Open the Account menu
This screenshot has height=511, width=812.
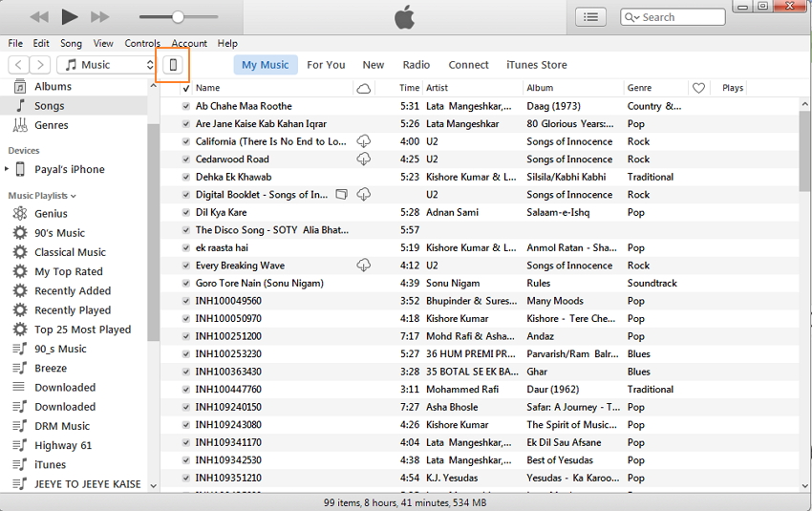pos(189,44)
